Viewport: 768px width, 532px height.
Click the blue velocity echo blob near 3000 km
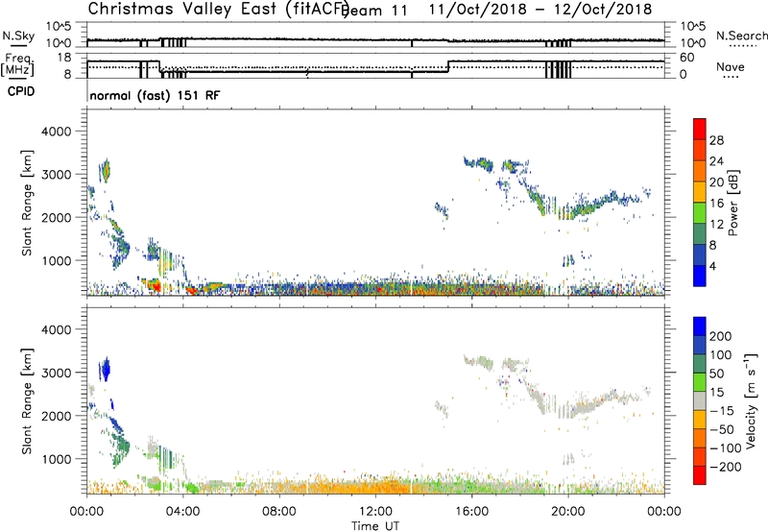105,370
